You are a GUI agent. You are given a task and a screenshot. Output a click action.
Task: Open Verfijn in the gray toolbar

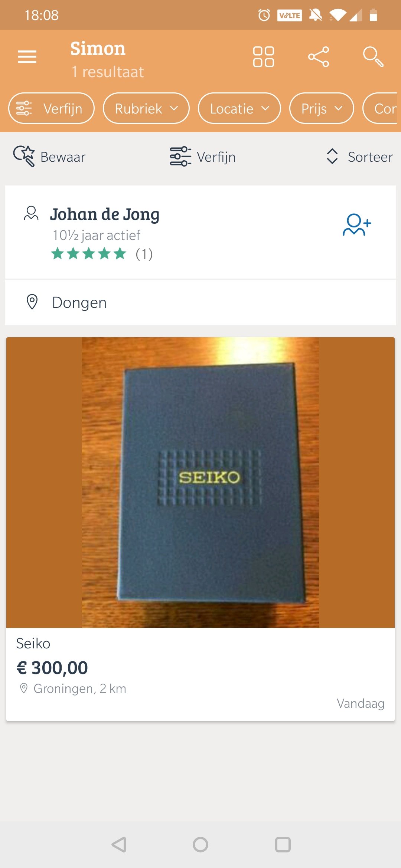(x=202, y=157)
